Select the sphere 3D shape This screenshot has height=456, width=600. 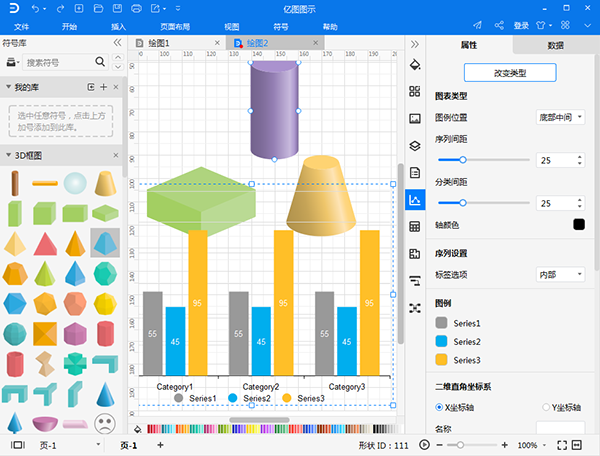75,183
